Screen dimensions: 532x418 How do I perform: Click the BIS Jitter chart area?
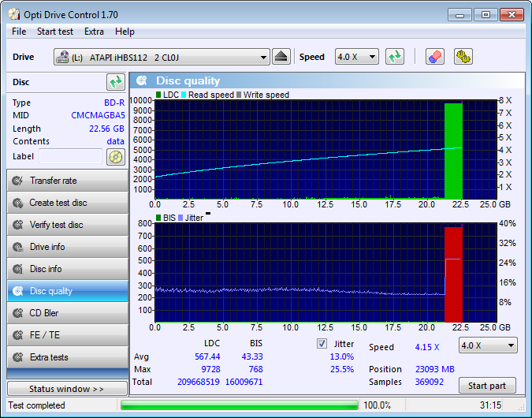pos(326,273)
